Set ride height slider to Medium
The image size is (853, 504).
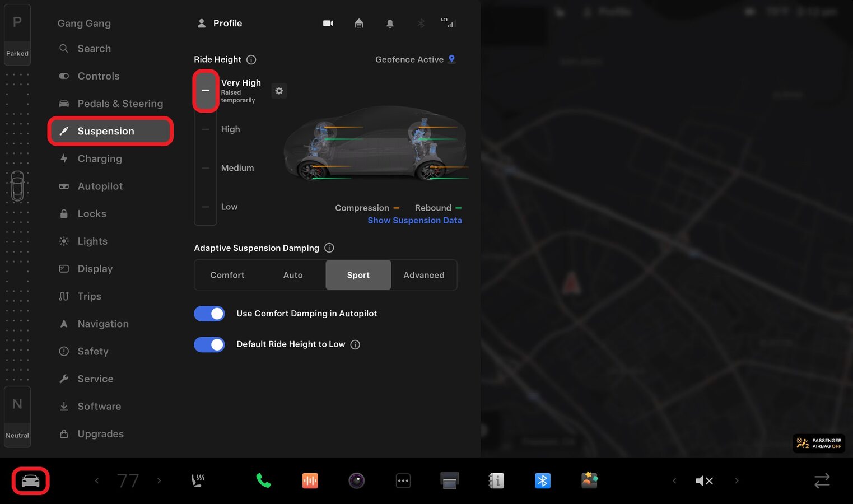[x=206, y=168]
